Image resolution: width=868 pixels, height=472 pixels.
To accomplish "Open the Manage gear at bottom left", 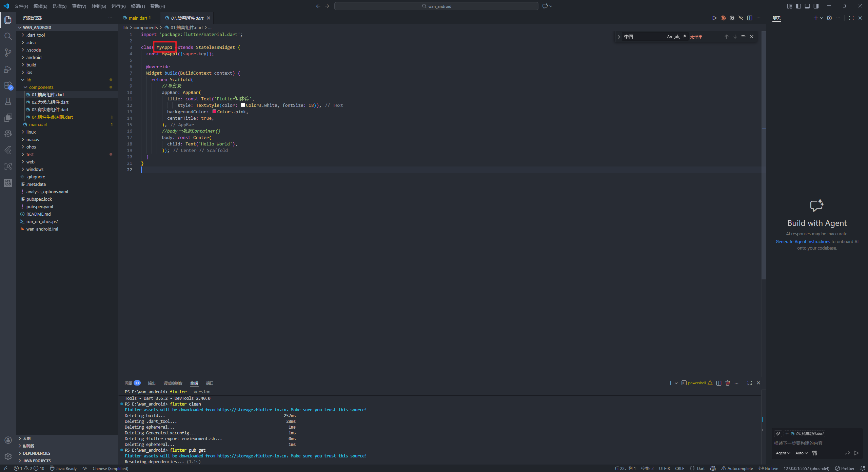I will tap(8, 456).
